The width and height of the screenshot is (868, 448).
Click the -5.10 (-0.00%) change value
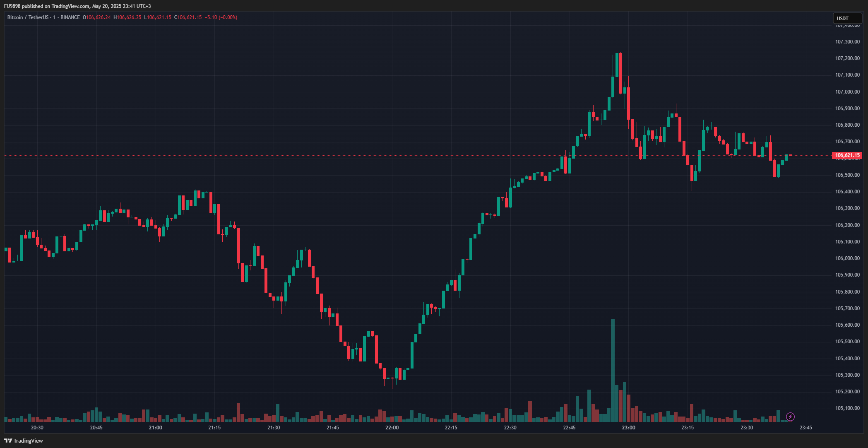click(221, 17)
